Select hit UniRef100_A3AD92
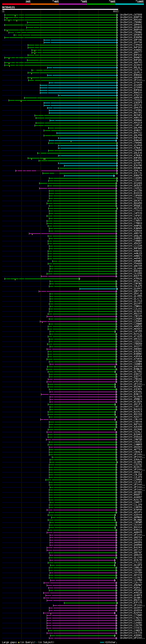This screenshot has height=644, width=146. coord(131,50)
